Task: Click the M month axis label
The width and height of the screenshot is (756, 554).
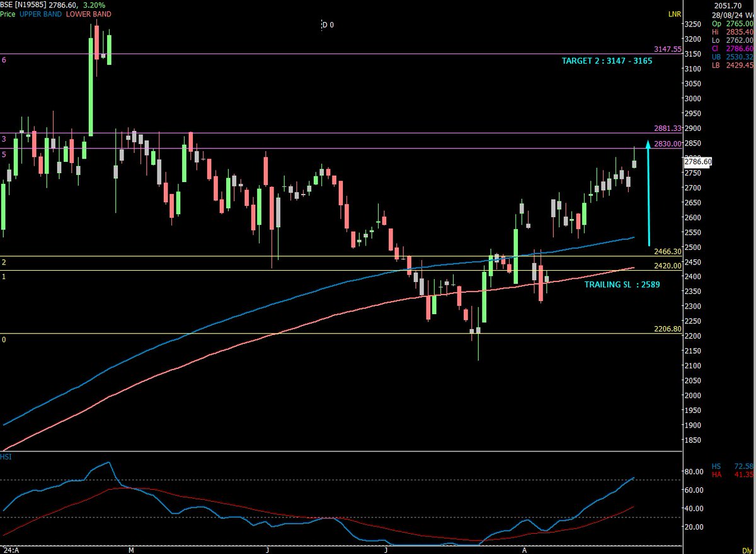Action: pos(131,550)
